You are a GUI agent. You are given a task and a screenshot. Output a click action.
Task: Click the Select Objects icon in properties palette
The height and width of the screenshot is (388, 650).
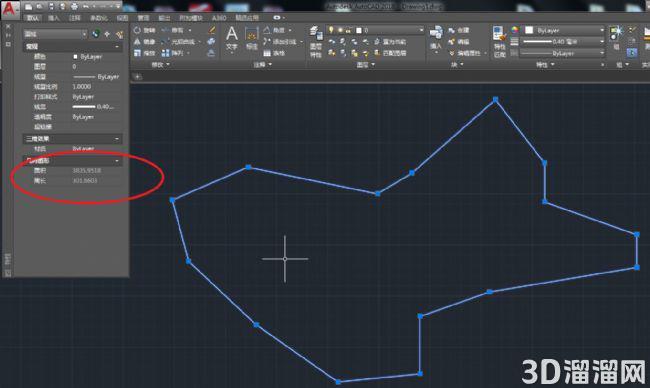107,34
